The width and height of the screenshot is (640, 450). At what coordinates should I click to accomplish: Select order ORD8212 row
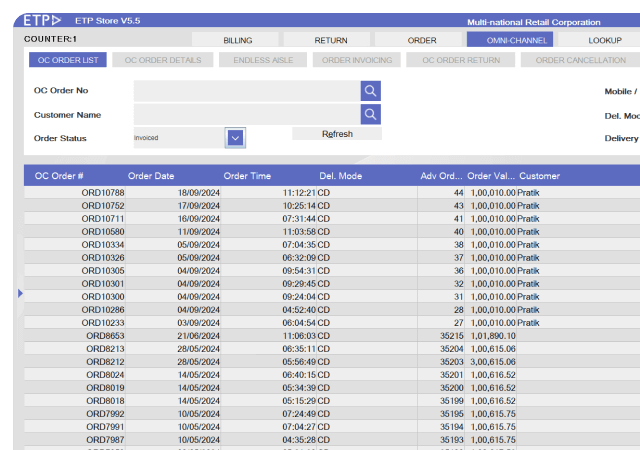click(332, 362)
